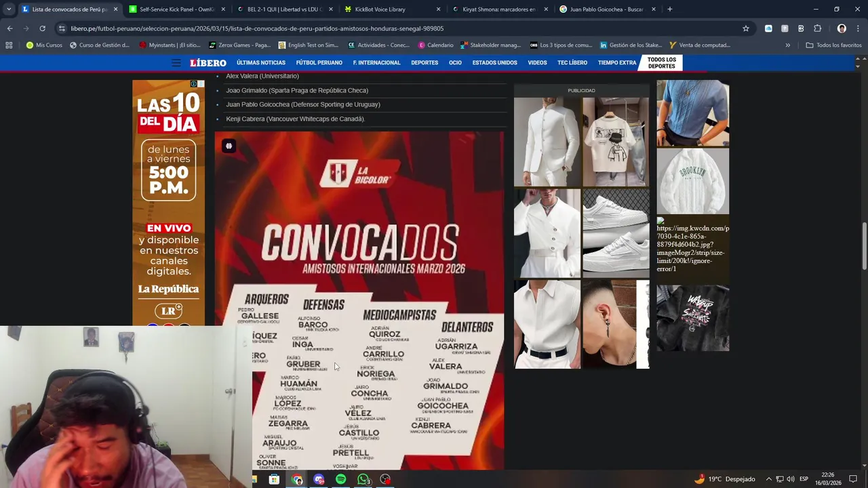View site information icon in address bar
This screenshot has width=868, height=488.
point(62,28)
